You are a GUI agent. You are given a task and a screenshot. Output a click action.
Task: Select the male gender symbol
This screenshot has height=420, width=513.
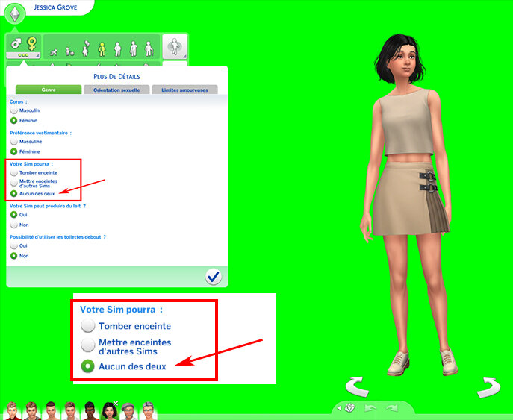[x=16, y=43]
